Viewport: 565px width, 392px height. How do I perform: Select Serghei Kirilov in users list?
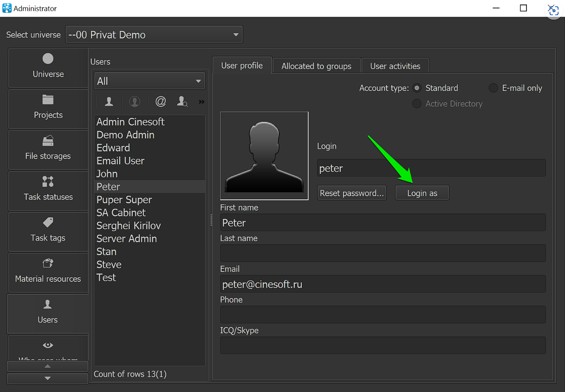(x=150, y=226)
